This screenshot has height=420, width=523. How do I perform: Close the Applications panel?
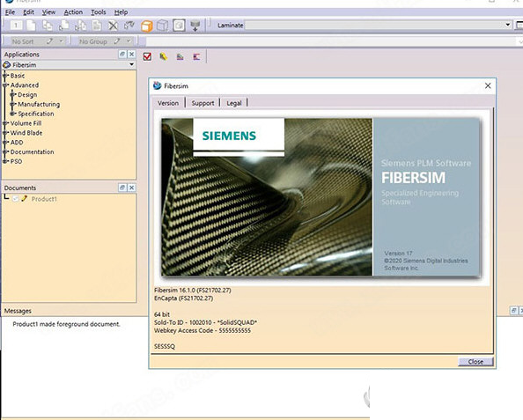[x=132, y=54]
